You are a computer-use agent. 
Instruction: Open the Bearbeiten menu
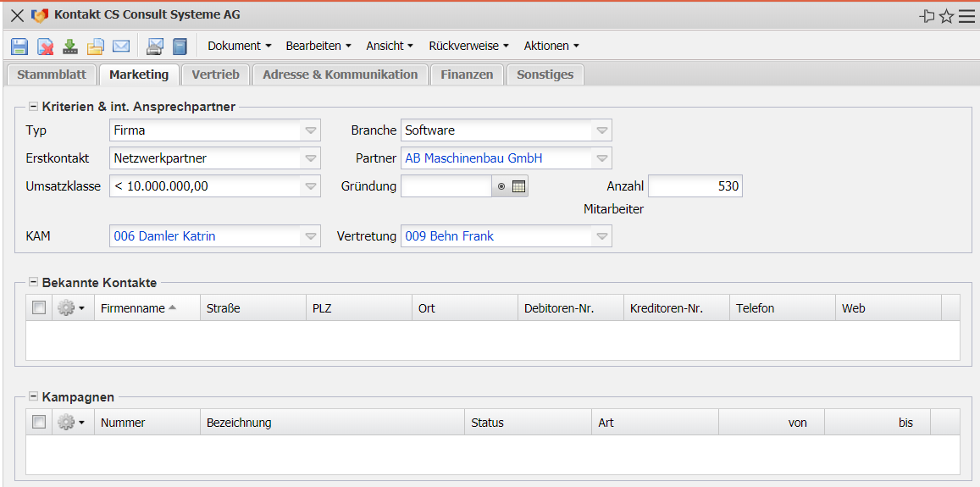pos(318,46)
